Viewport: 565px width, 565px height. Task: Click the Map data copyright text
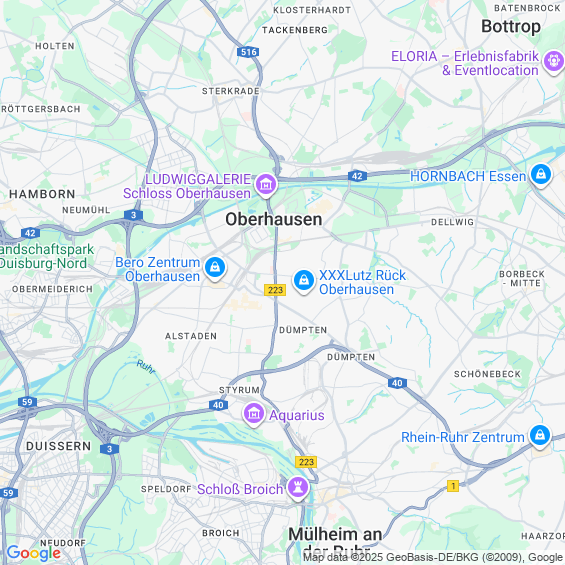(x=434, y=557)
